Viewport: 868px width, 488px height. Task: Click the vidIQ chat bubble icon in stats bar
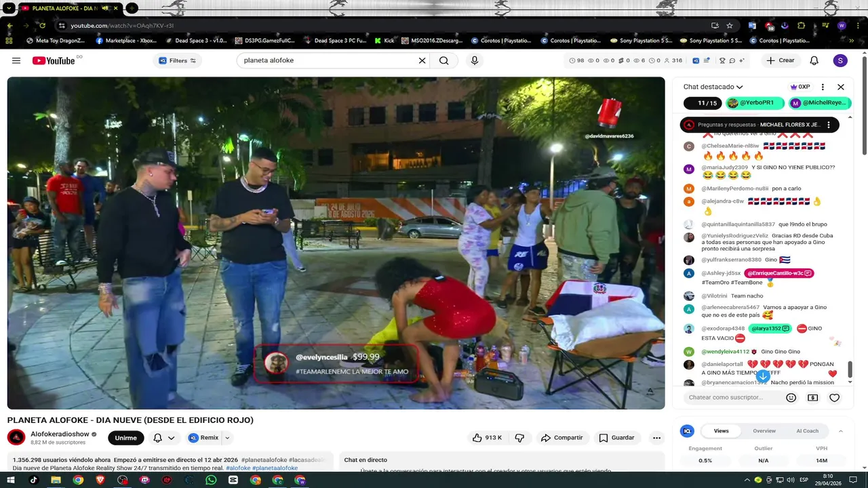tap(732, 60)
